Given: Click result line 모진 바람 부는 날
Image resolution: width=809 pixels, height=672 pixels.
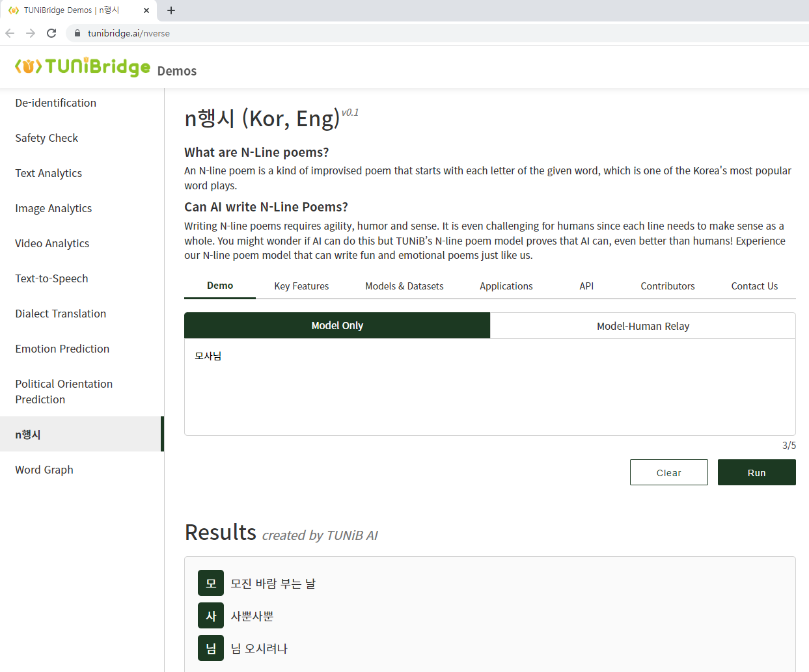Looking at the screenshot, I should coord(273,584).
